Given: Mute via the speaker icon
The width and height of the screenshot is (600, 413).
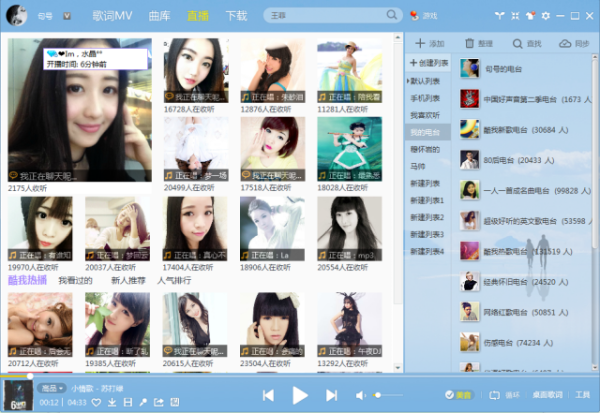Looking at the screenshot, I should click(x=360, y=395).
